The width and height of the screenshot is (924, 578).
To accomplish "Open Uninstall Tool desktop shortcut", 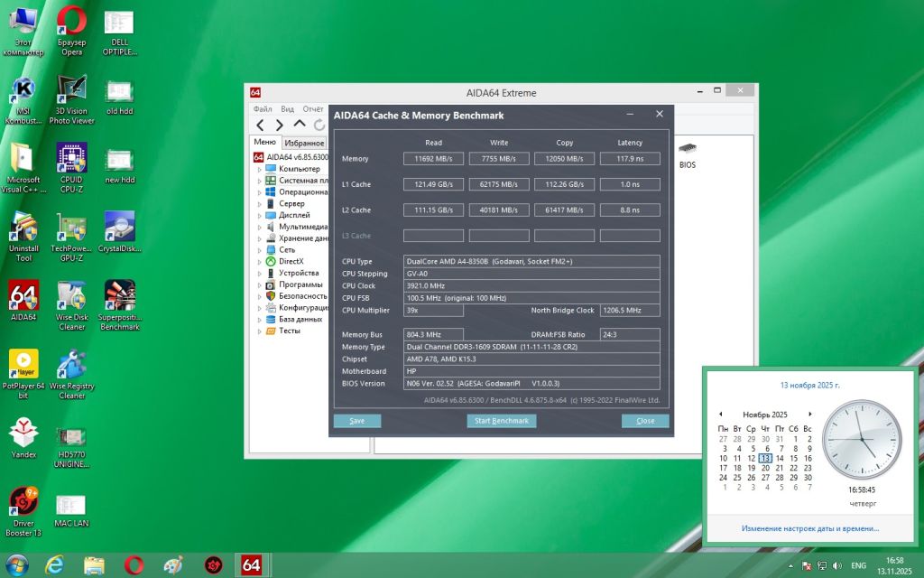I will pyautogui.click(x=23, y=237).
